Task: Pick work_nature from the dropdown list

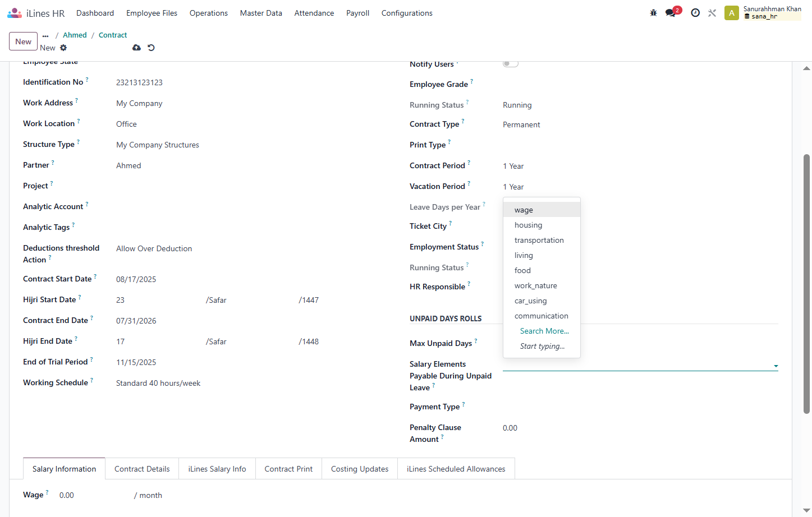Action: coord(542,285)
